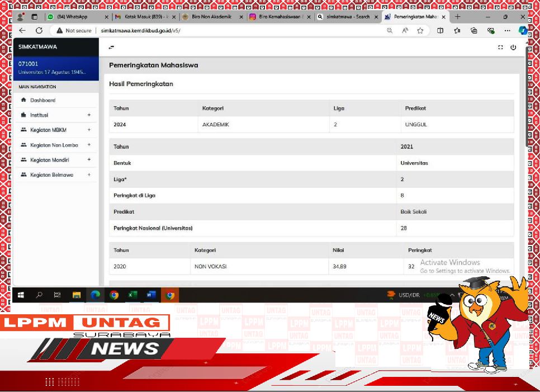
Task: Open the taskbar search icon
Action: [x=39, y=295]
